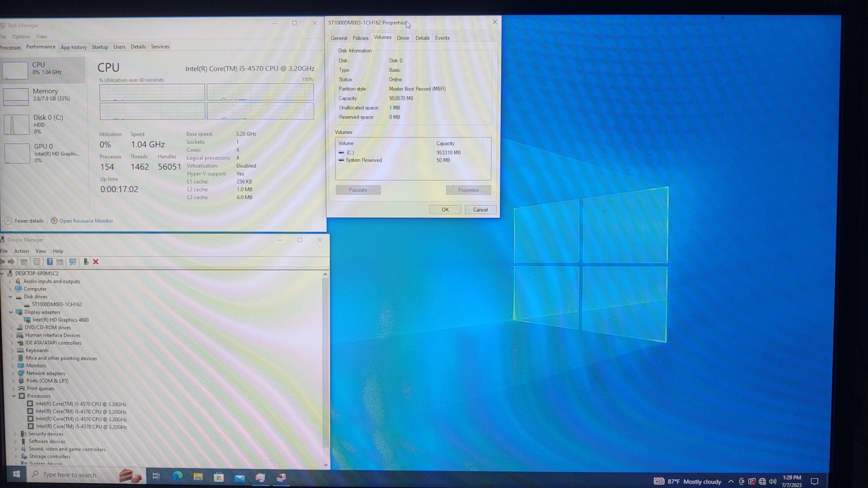Click the Task View taskbar icon
Viewport: 868px width, 488px height.
[x=156, y=476]
